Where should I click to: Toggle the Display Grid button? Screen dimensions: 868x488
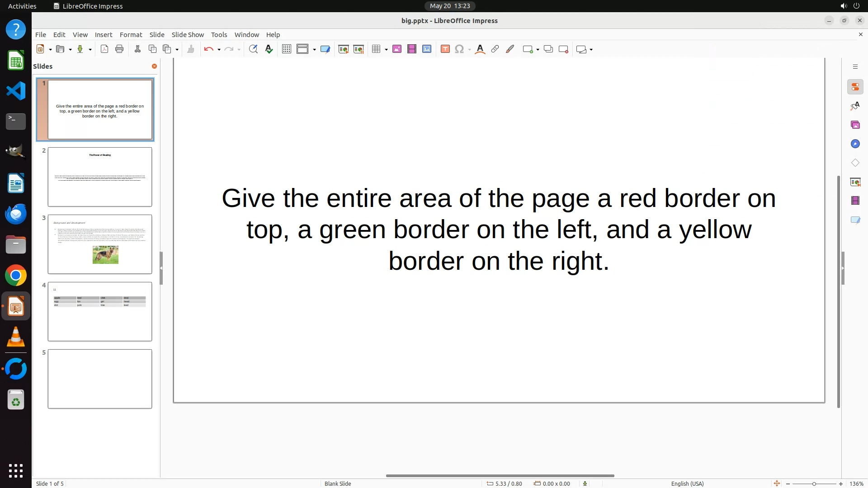pos(287,49)
